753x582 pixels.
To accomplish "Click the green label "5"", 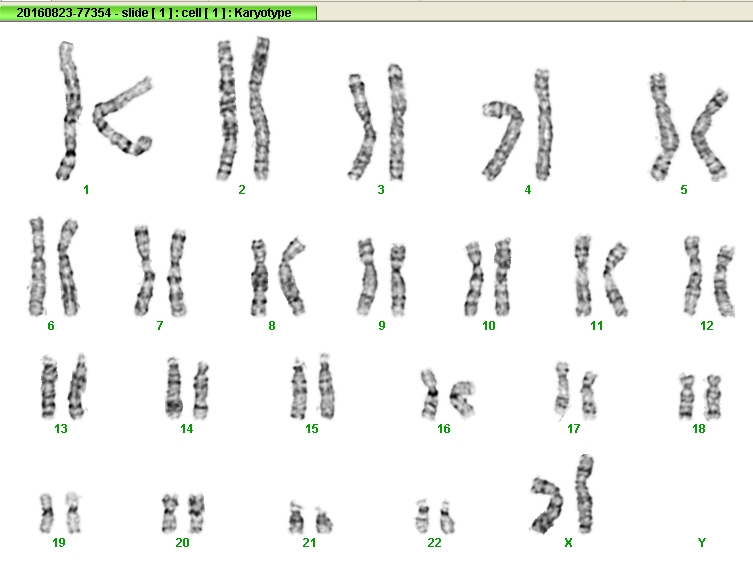I will (683, 190).
